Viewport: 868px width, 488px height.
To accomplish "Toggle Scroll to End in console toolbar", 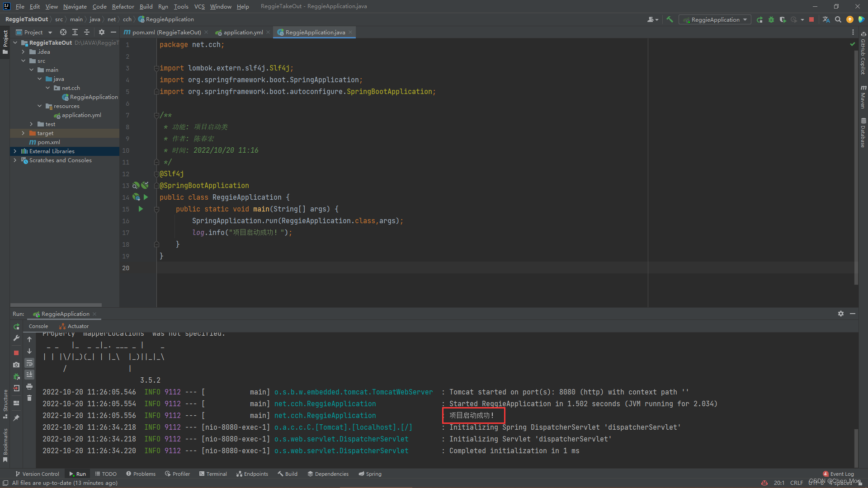I will [29, 375].
